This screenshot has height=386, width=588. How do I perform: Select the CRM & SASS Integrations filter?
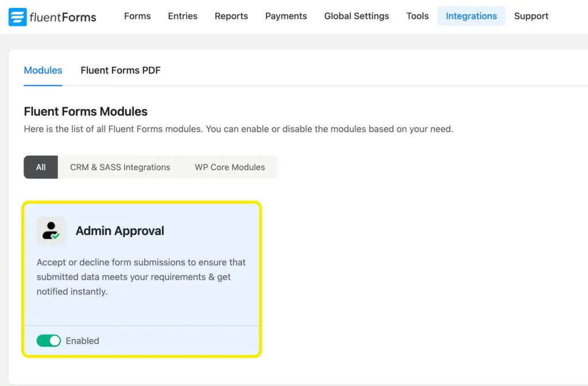119,167
